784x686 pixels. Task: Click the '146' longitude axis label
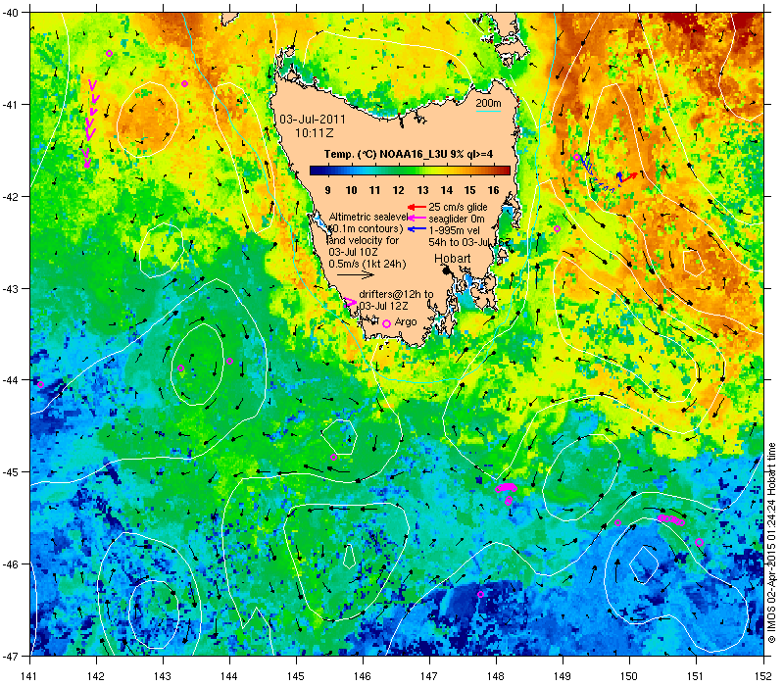click(x=363, y=676)
